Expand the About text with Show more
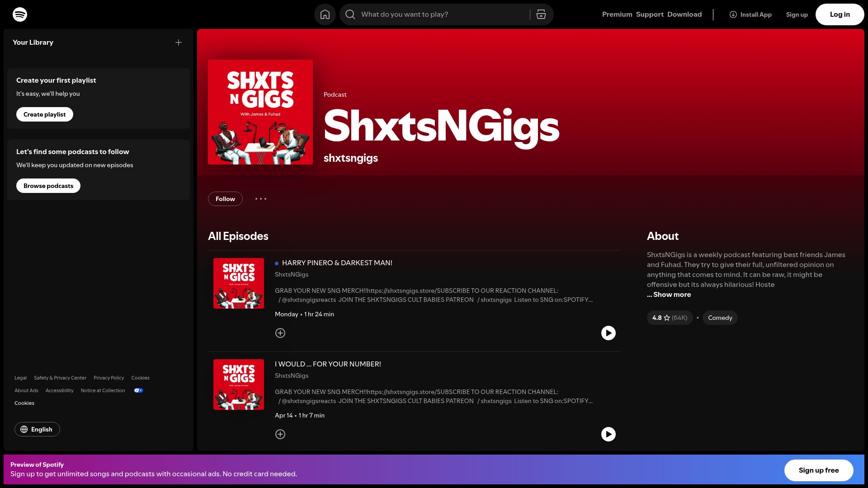The height and width of the screenshot is (488, 868). (x=669, y=295)
